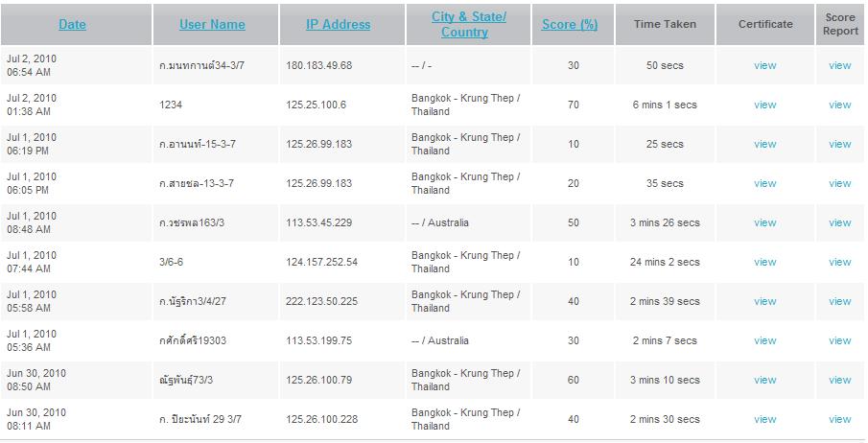Sort by Score (%) column header
868x443 pixels.
tap(570, 24)
